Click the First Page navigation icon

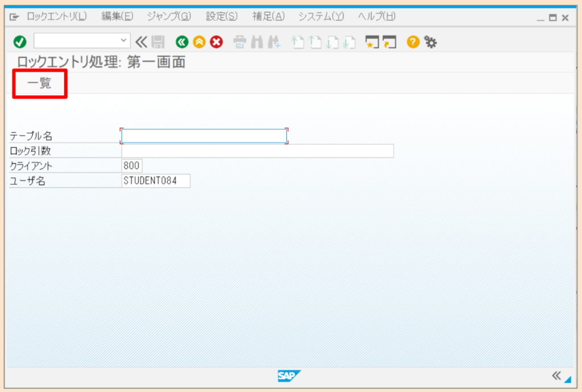click(298, 41)
